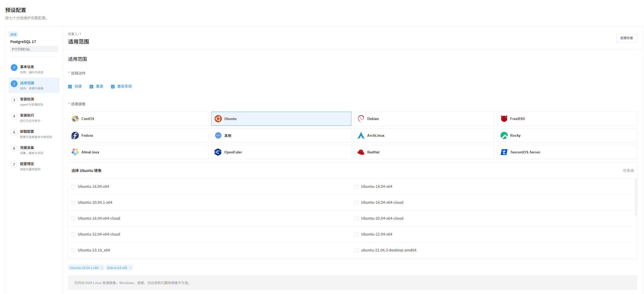
Task: Choose the Debian swirl icon
Action: click(361, 119)
